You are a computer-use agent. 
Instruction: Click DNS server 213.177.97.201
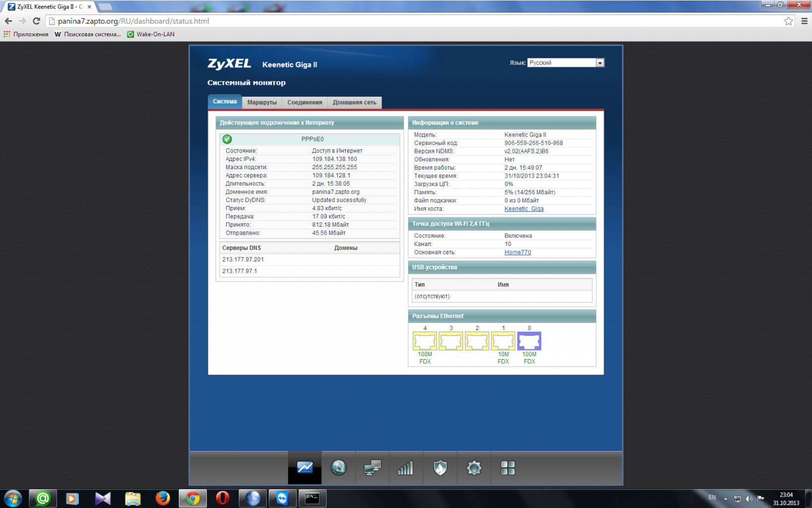tap(243, 259)
